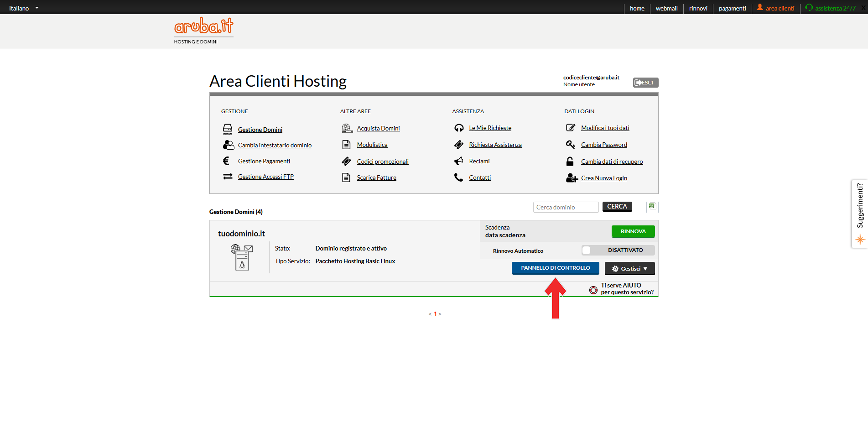Log out with the ESCI button

[645, 83]
